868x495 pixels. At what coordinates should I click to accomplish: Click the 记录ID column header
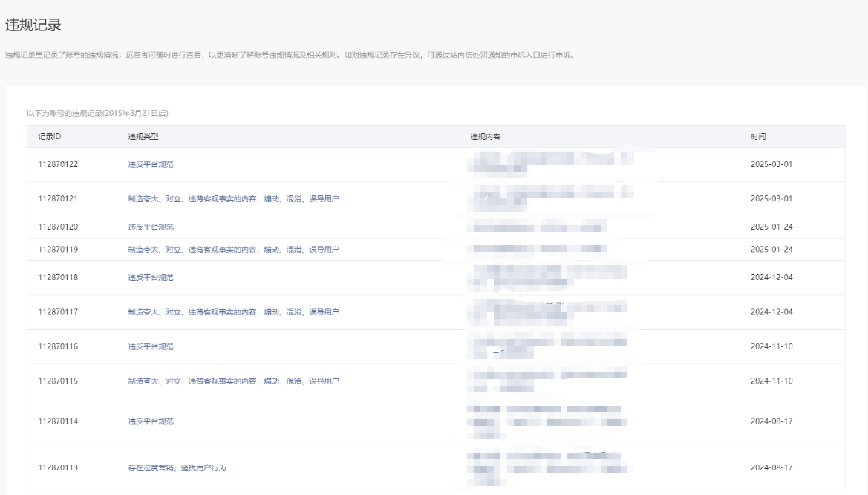50,137
